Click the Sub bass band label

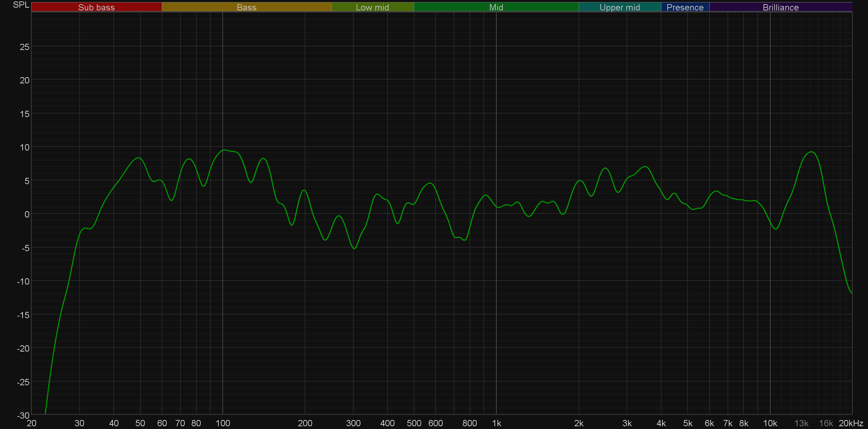tap(96, 7)
